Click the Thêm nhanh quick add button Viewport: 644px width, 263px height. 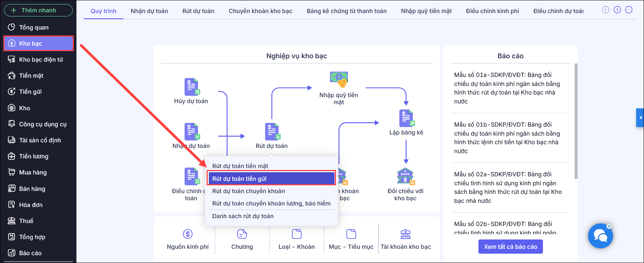click(x=38, y=10)
